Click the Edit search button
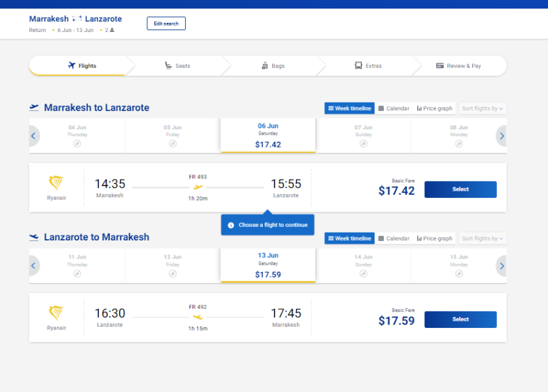548x392 pixels. [166, 24]
